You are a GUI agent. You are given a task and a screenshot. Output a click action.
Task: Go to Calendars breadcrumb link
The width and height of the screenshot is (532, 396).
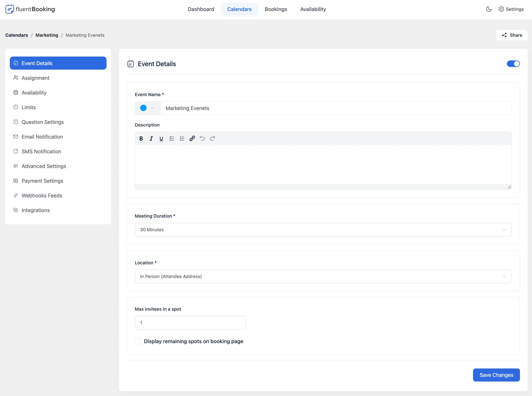click(x=17, y=35)
